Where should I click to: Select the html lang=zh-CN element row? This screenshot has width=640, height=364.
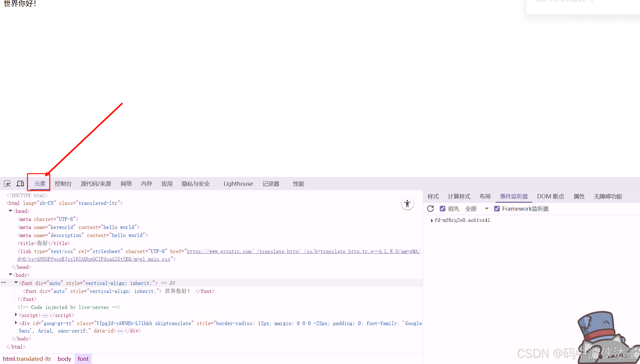pos(65,203)
